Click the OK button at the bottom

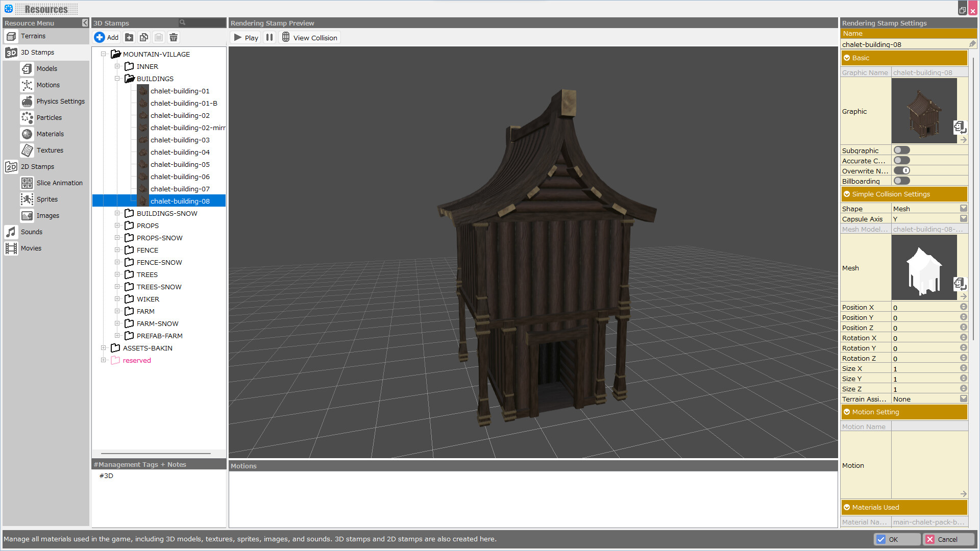point(897,539)
